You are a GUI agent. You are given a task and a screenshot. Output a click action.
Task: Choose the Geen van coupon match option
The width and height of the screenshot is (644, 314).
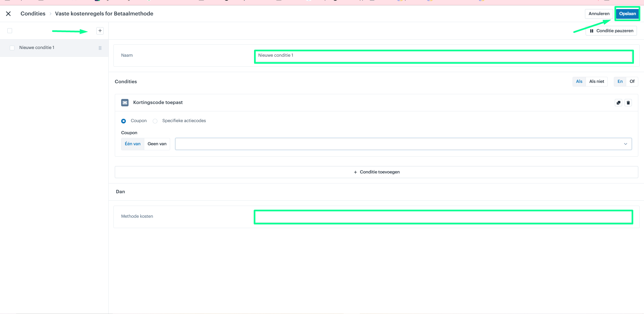(157, 144)
